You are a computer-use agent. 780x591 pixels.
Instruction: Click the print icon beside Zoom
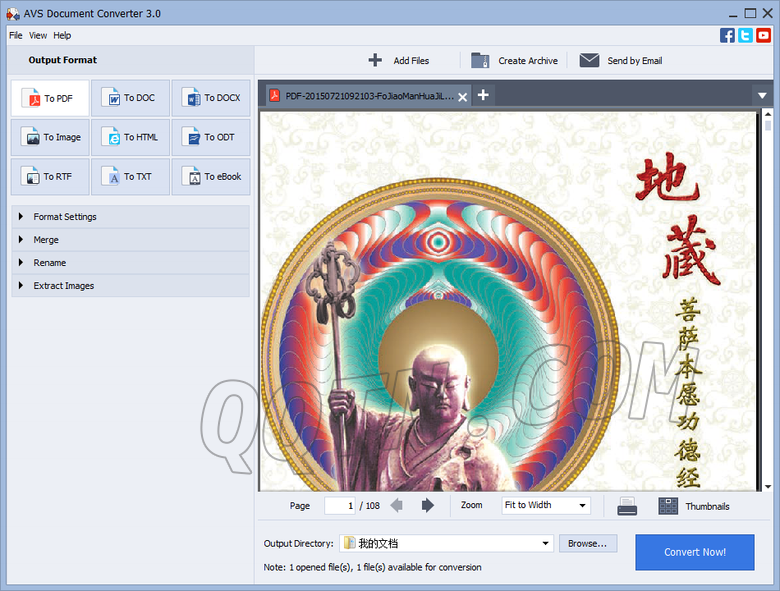click(x=627, y=506)
